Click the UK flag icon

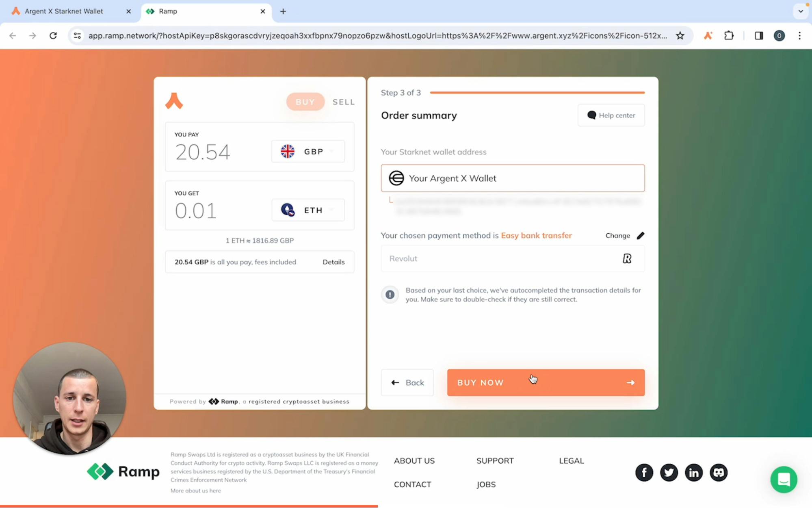pos(287,151)
